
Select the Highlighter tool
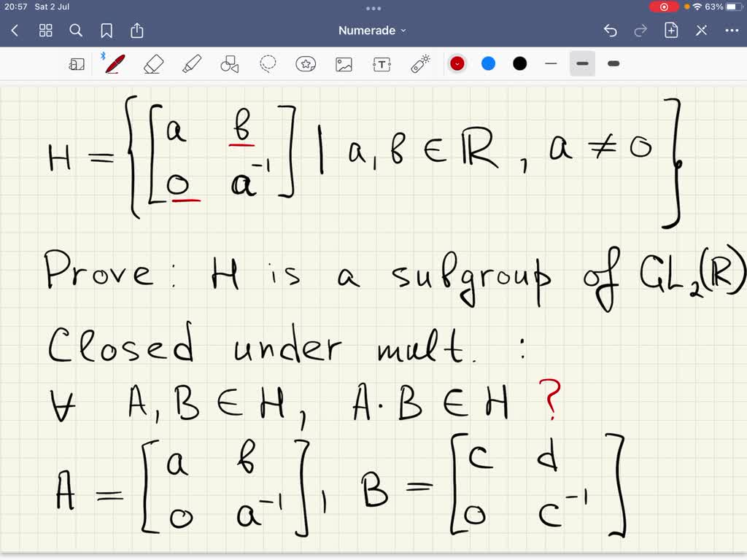191,63
